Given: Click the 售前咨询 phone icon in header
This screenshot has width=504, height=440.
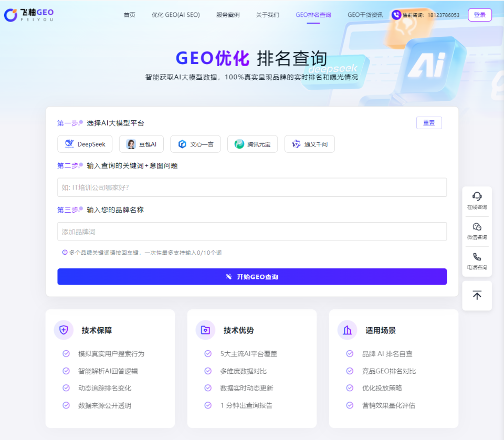Looking at the screenshot, I should (x=397, y=14).
